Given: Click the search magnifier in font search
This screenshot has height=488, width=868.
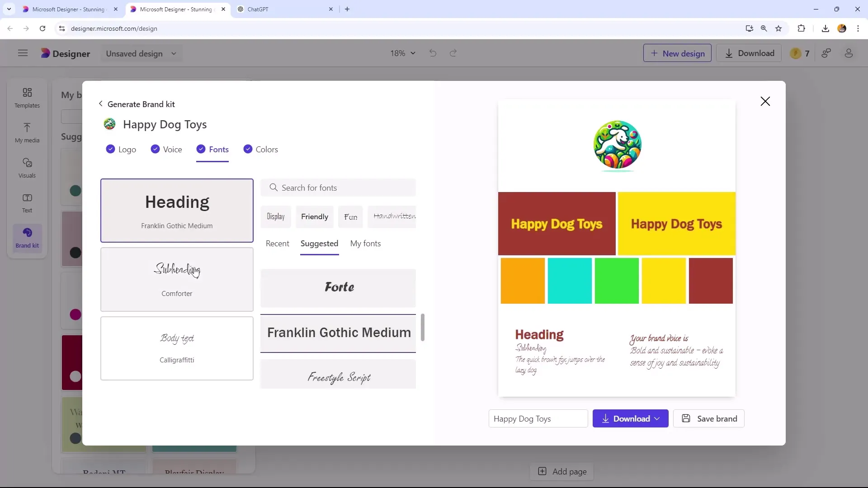Looking at the screenshot, I should tap(273, 188).
